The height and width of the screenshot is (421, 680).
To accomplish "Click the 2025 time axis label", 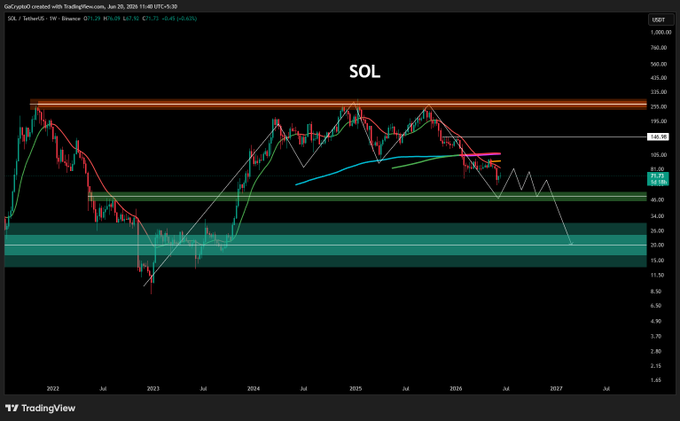I will [x=356, y=389].
